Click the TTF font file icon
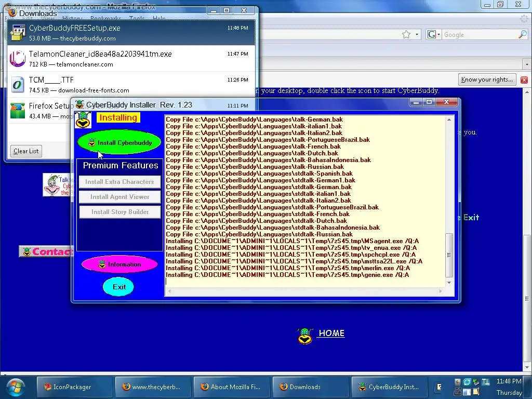 pos(18,85)
